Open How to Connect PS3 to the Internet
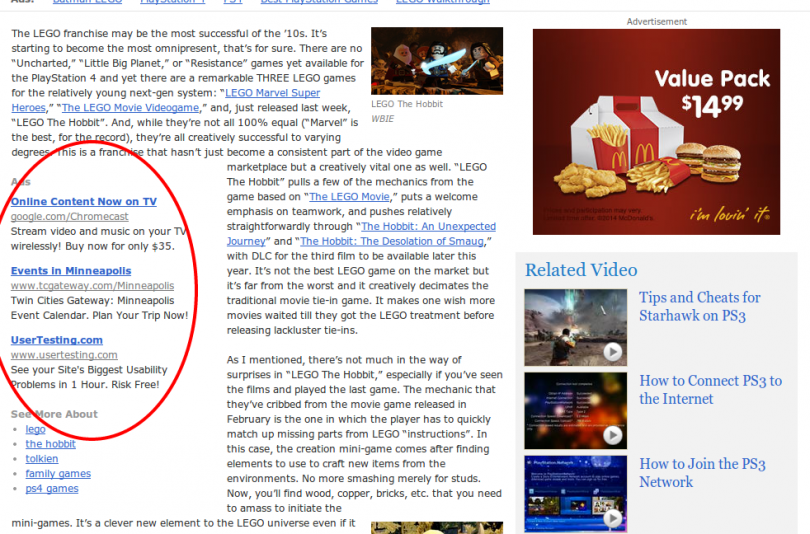 tap(710, 390)
